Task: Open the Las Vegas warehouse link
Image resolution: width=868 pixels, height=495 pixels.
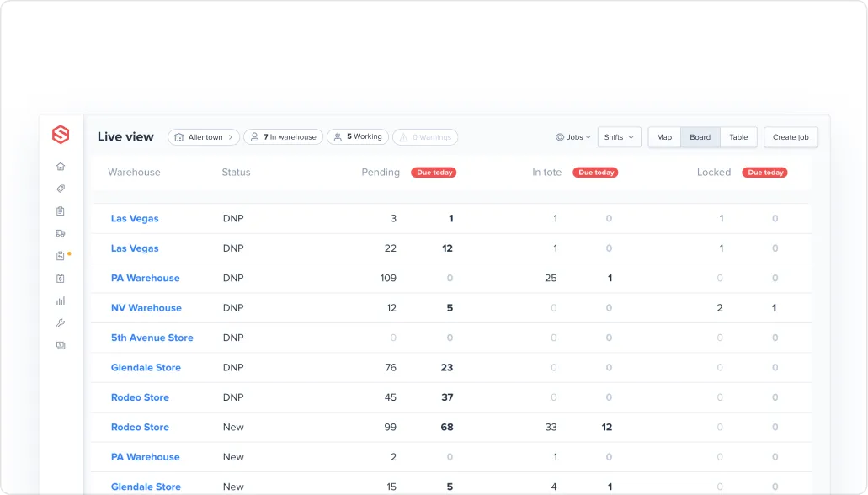Action: pos(135,218)
